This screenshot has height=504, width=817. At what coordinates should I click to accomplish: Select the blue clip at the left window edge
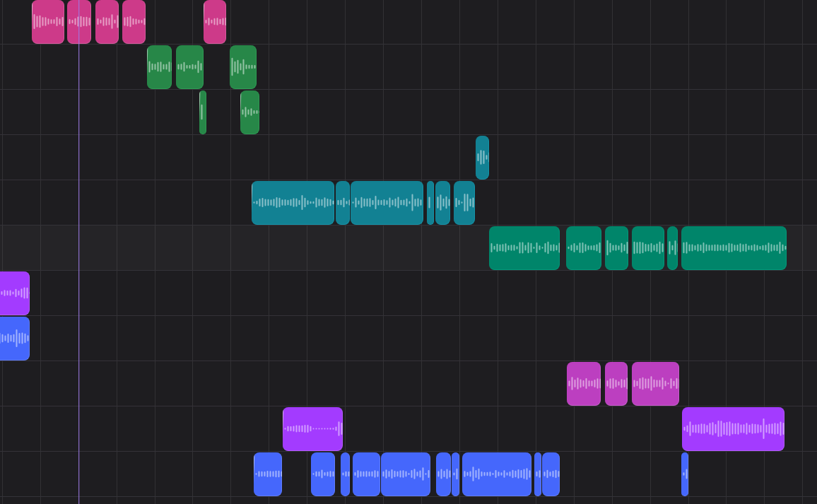point(15,339)
